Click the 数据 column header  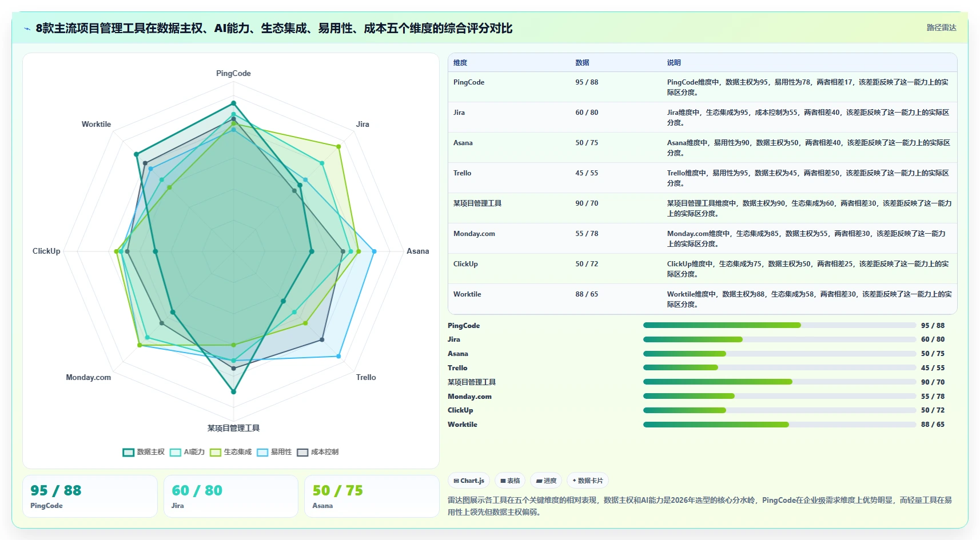(582, 63)
